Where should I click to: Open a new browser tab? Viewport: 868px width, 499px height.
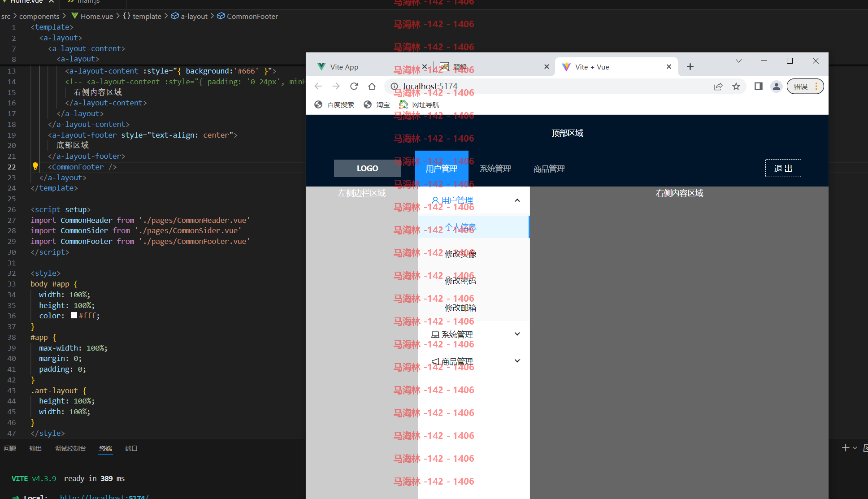pos(690,67)
